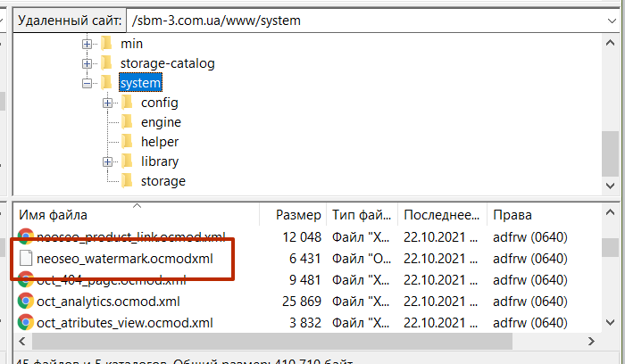Click the file list horizontal scrollbar right arrow

[591, 342]
